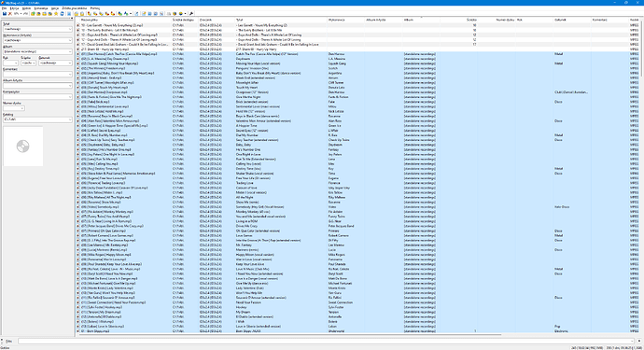Select the 'Born Slippy' file row
The image size is (644, 350).
pyautogui.click(x=357, y=331)
